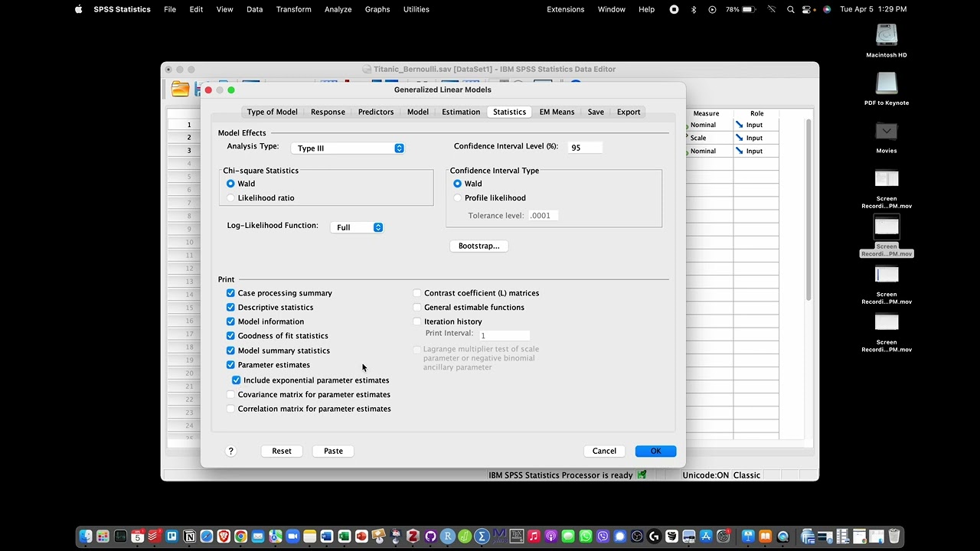
Task: Toggle Include exponential parameter estimates
Action: (236, 380)
